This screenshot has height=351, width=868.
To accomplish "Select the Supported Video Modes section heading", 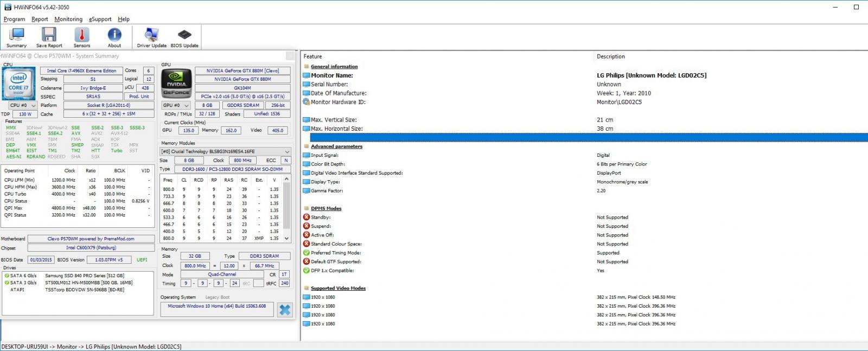I will (x=338, y=289).
